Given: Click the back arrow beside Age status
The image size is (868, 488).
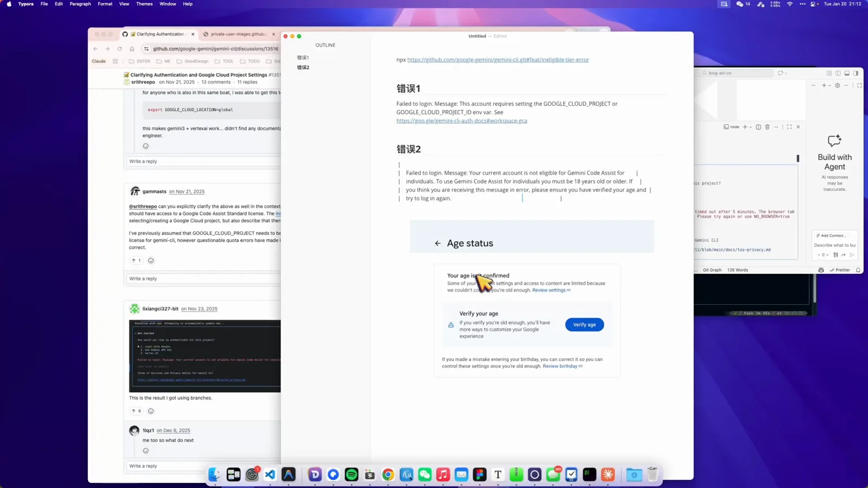Looking at the screenshot, I should (438, 243).
